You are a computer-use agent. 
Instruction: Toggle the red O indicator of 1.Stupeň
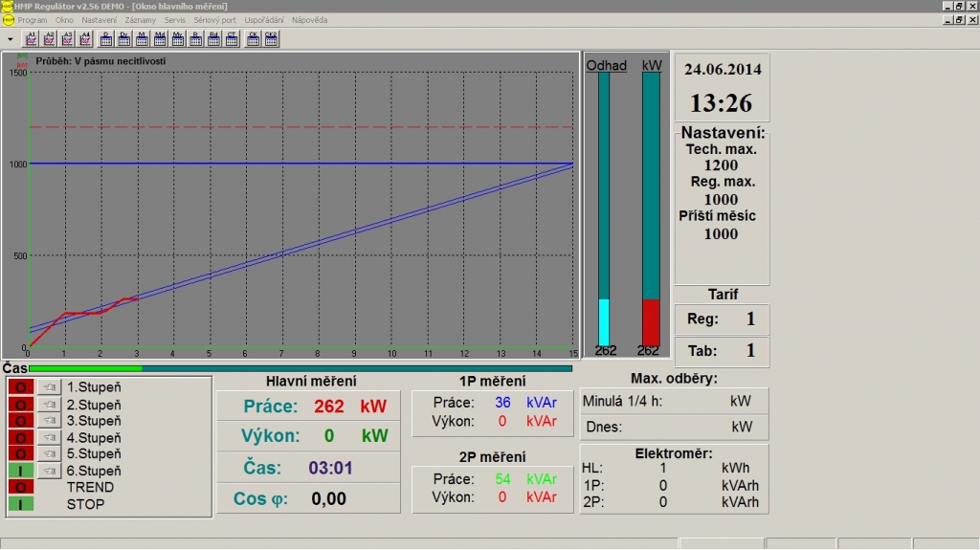(21, 387)
